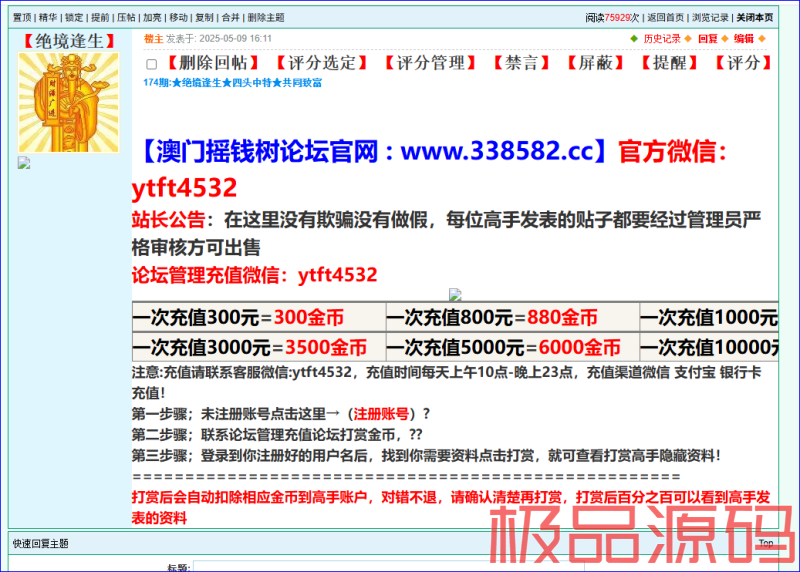
Task: Click the 一次充值300元=300金币 cell
Action: pyautogui.click(x=259, y=317)
